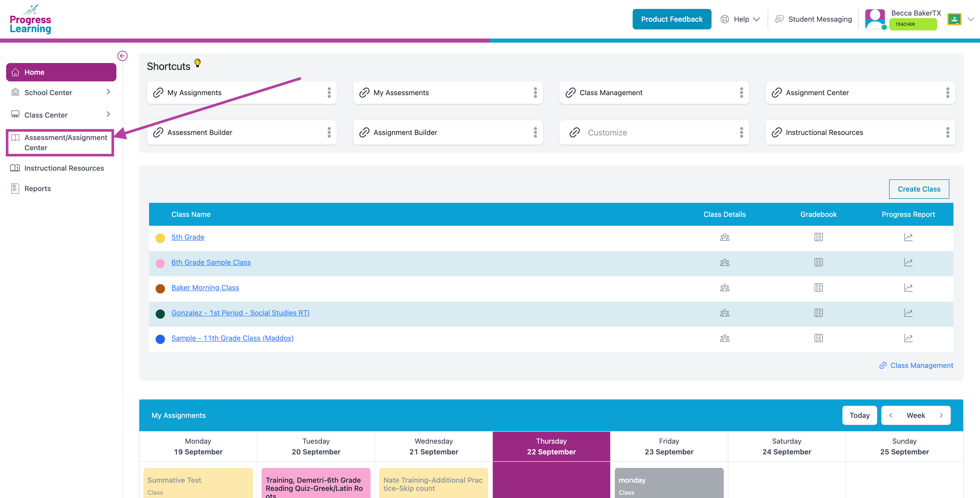
Task: Open Student Messaging
Action: click(x=814, y=19)
